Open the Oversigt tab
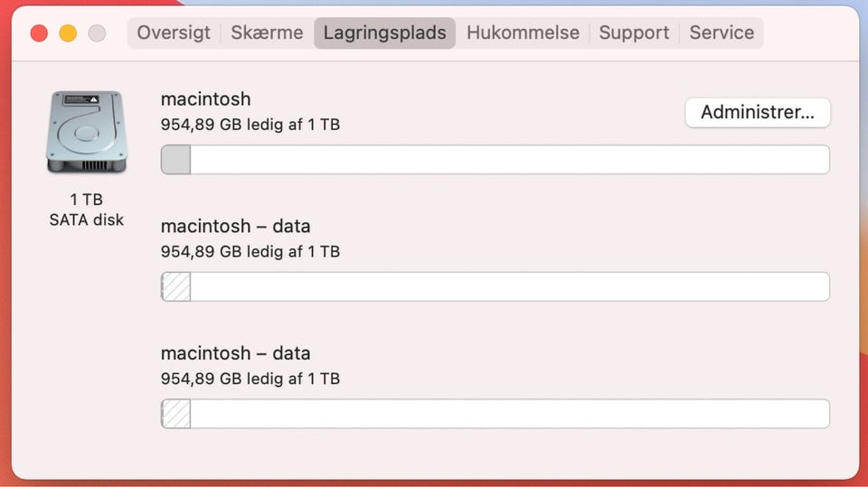 pos(174,33)
